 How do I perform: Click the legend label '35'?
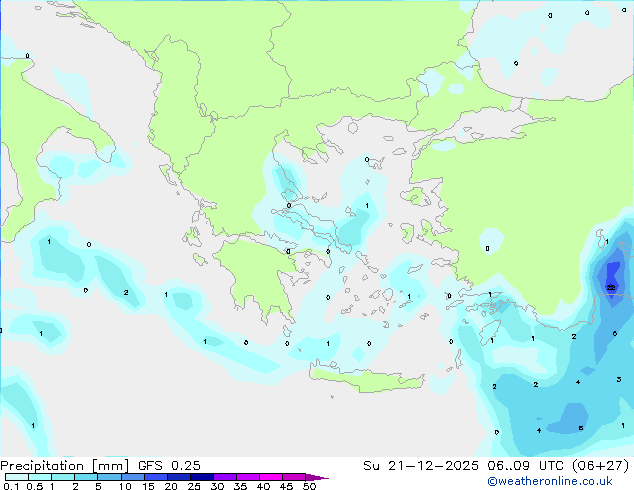pyautogui.click(x=240, y=486)
